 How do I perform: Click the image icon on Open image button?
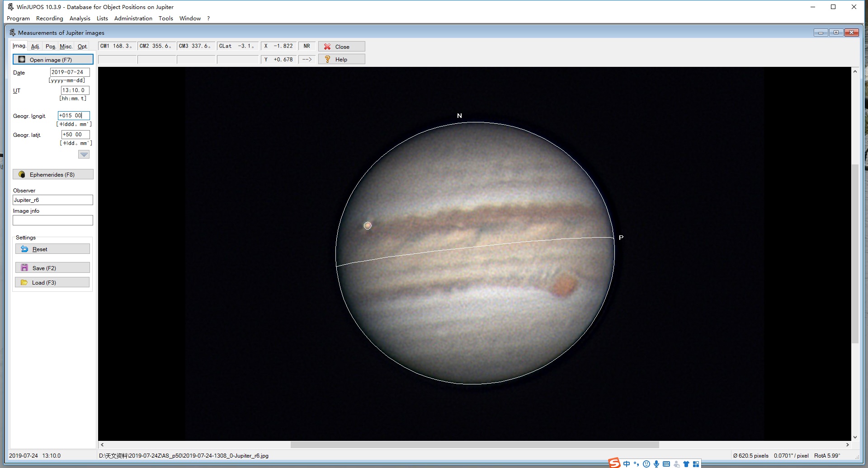pyautogui.click(x=22, y=60)
